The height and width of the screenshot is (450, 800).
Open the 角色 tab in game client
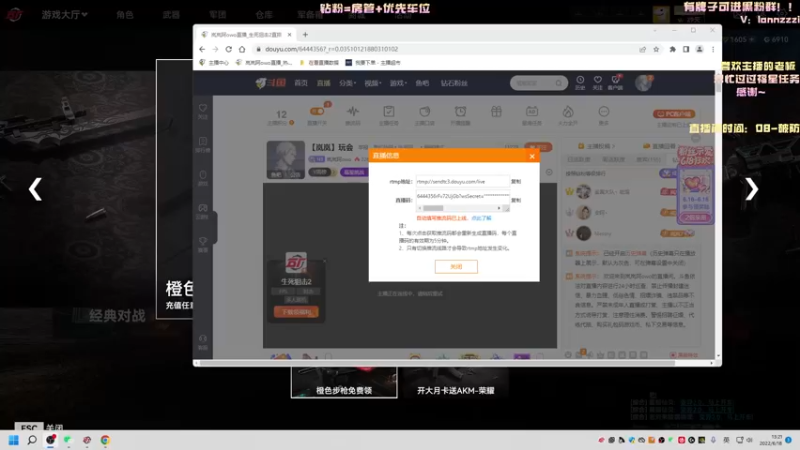point(124,15)
